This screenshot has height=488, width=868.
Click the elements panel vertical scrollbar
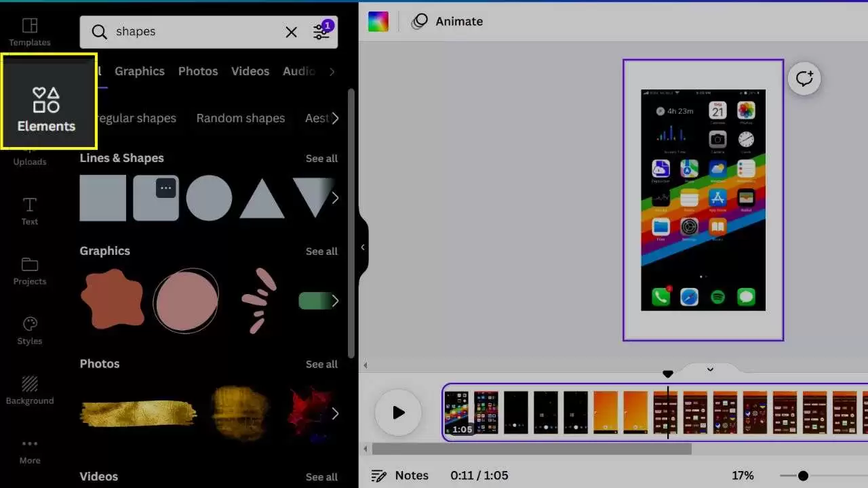351,224
